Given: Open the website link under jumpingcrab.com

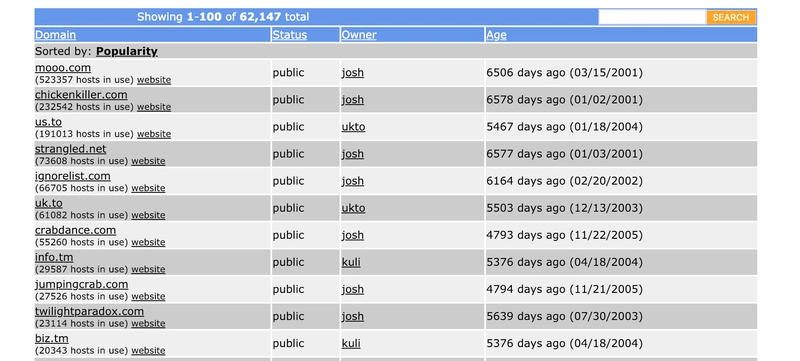Looking at the screenshot, I should tap(148, 296).
